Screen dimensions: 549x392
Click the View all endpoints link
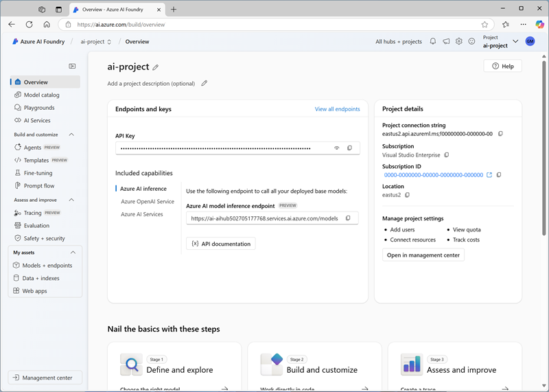point(337,109)
